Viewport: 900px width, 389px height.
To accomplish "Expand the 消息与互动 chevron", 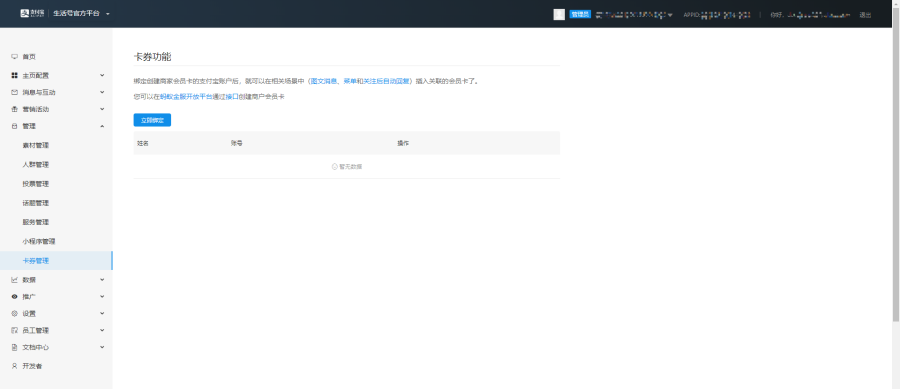I will pyautogui.click(x=102, y=92).
